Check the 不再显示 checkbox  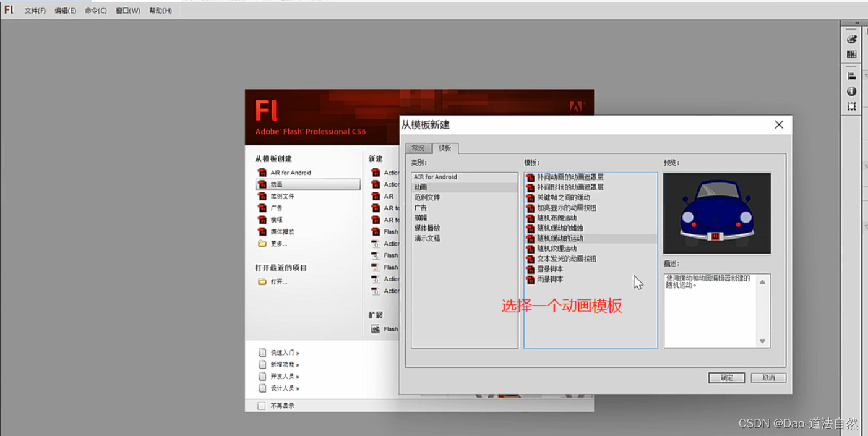tap(262, 405)
